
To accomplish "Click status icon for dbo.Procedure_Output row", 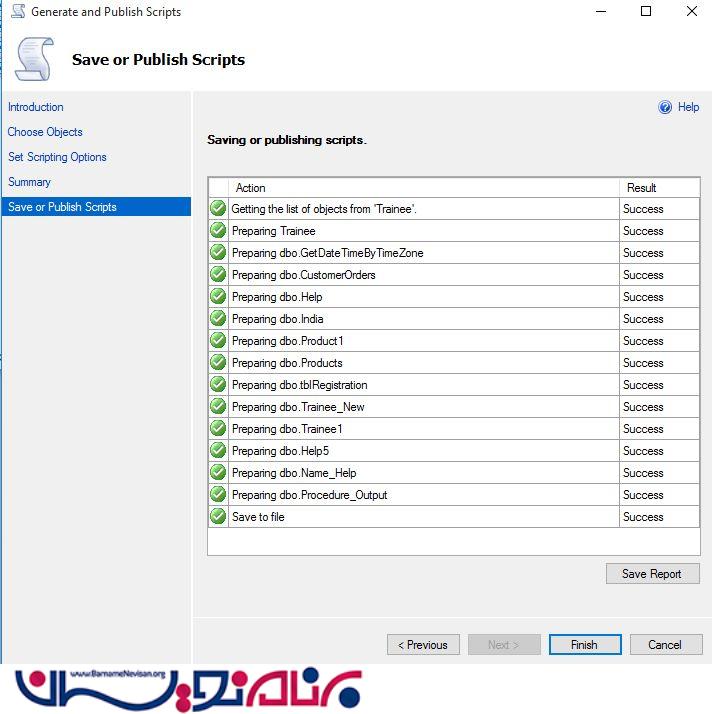I will coord(218,495).
